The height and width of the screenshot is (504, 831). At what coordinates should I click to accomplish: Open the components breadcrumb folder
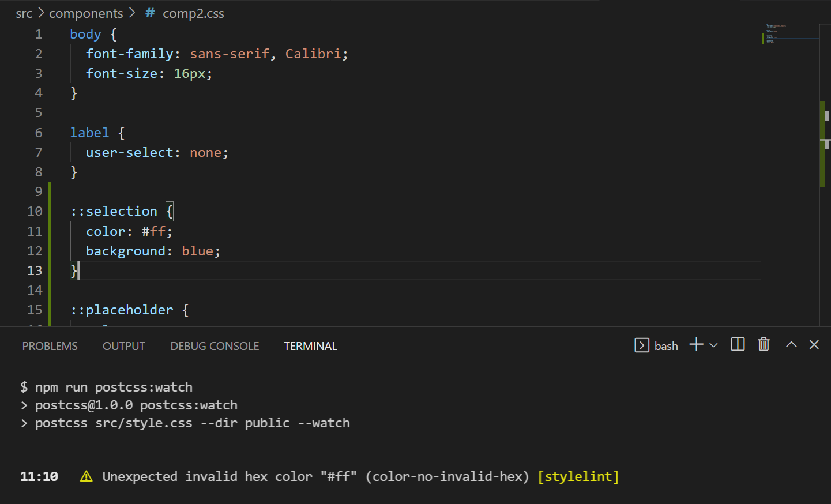(86, 13)
